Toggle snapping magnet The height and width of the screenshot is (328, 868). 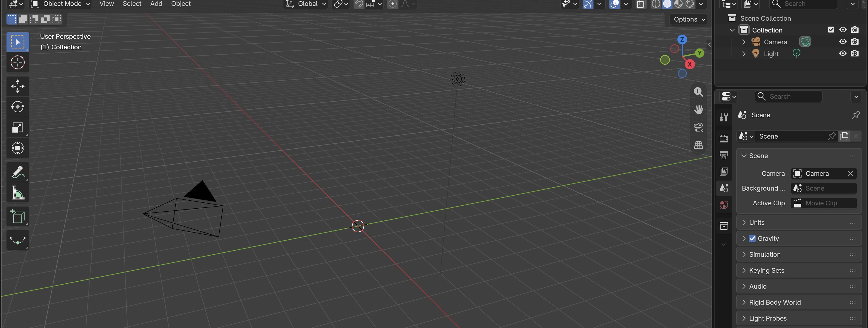359,4
